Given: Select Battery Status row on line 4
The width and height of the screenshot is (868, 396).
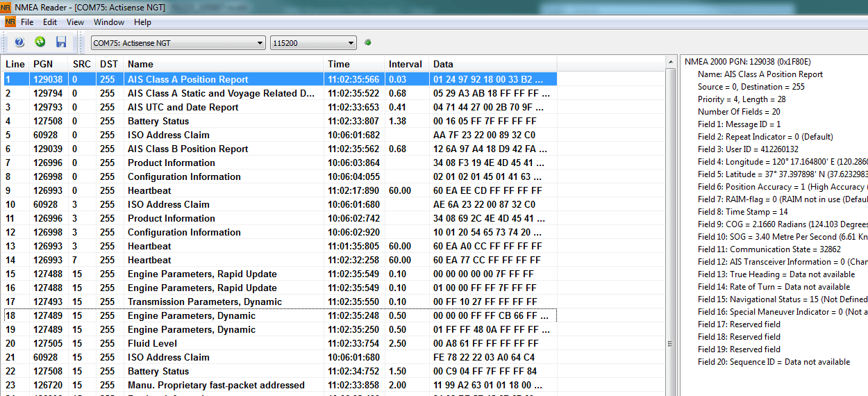Looking at the screenshot, I should [279, 121].
